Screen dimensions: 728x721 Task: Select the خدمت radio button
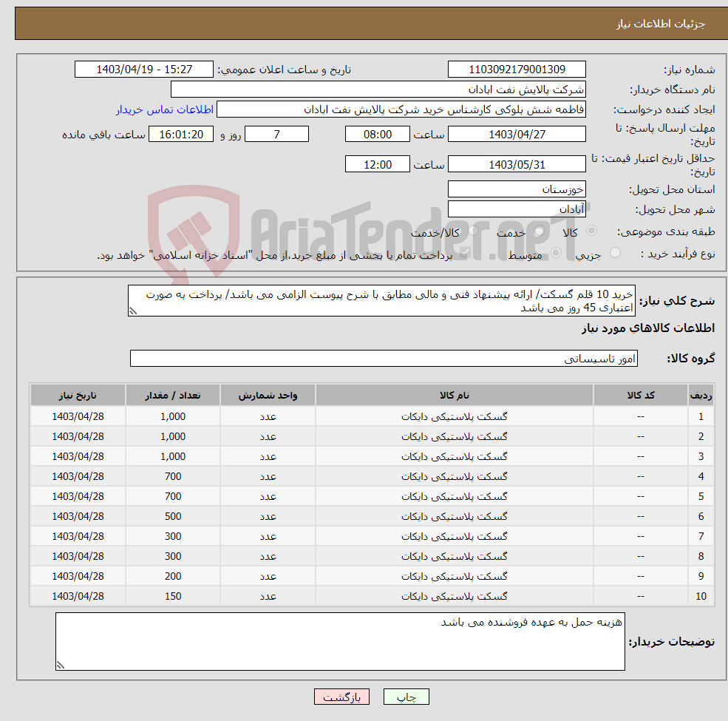click(539, 231)
